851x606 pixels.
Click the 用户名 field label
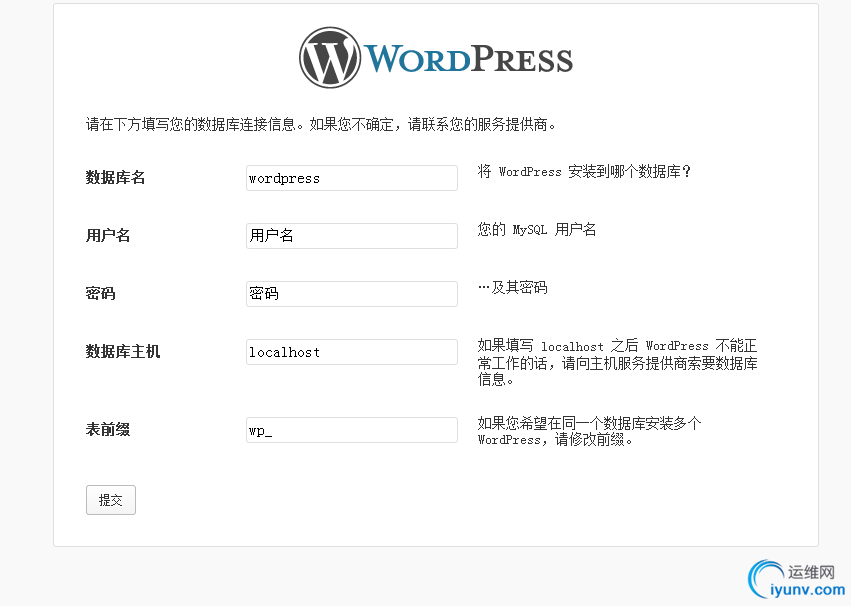pos(108,235)
